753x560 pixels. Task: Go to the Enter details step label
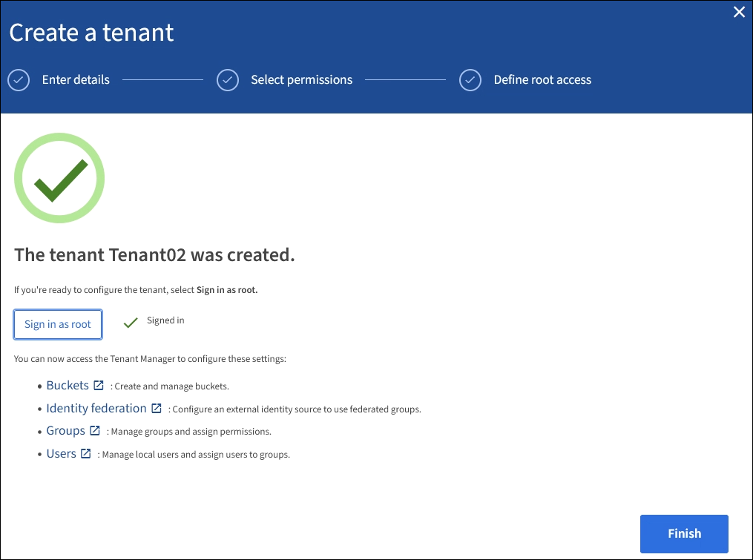click(x=76, y=80)
